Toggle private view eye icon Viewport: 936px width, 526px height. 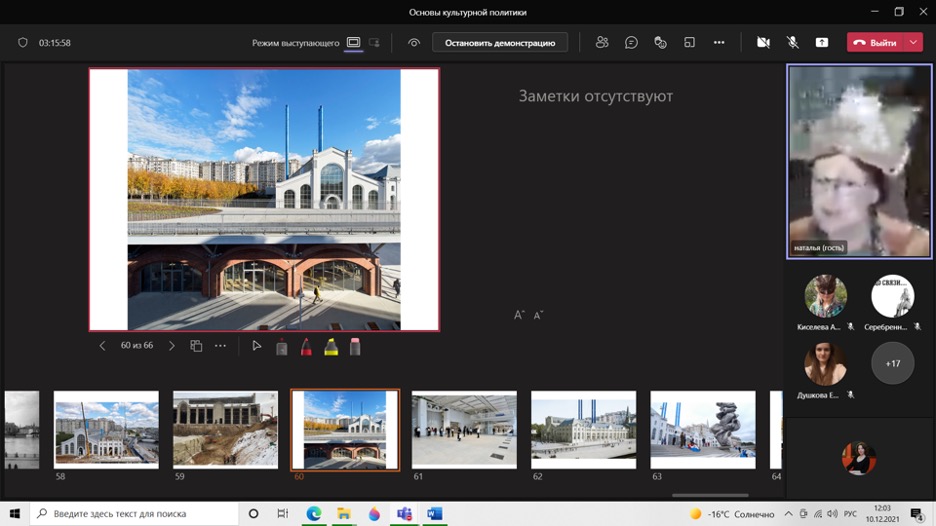(x=414, y=43)
